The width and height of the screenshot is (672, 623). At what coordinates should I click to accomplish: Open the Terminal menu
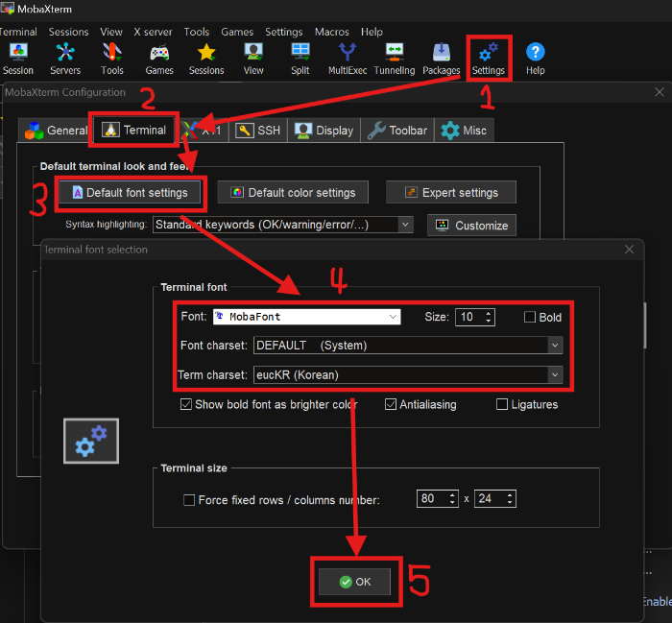coord(18,32)
